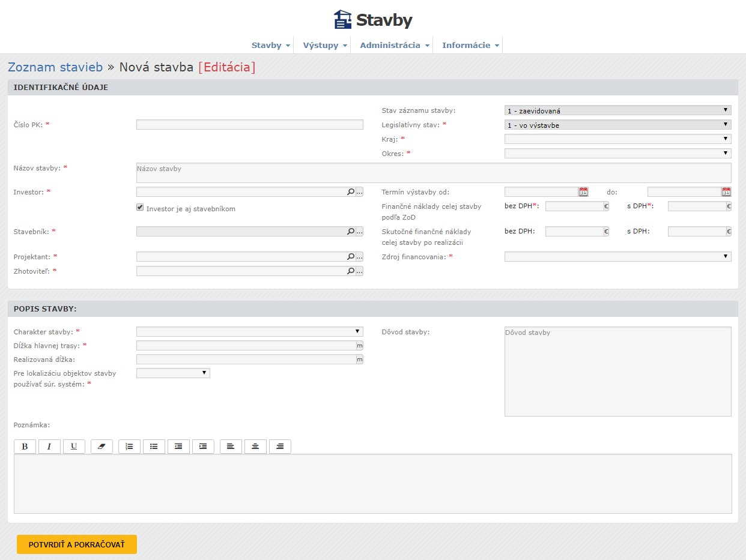Click the Stavby logo icon
Image resolution: width=746 pixels, height=560 pixels.
coord(342,20)
